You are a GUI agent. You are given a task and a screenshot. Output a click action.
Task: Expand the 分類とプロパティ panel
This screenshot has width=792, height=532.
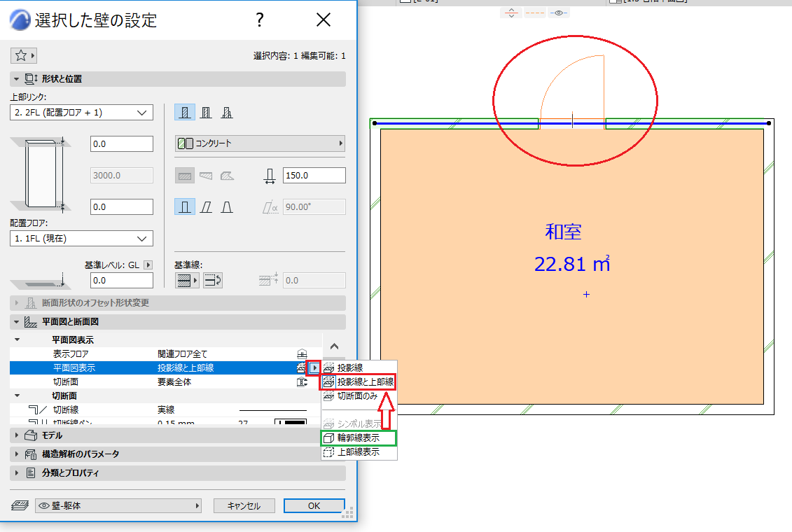pyautogui.click(x=16, y=473)
